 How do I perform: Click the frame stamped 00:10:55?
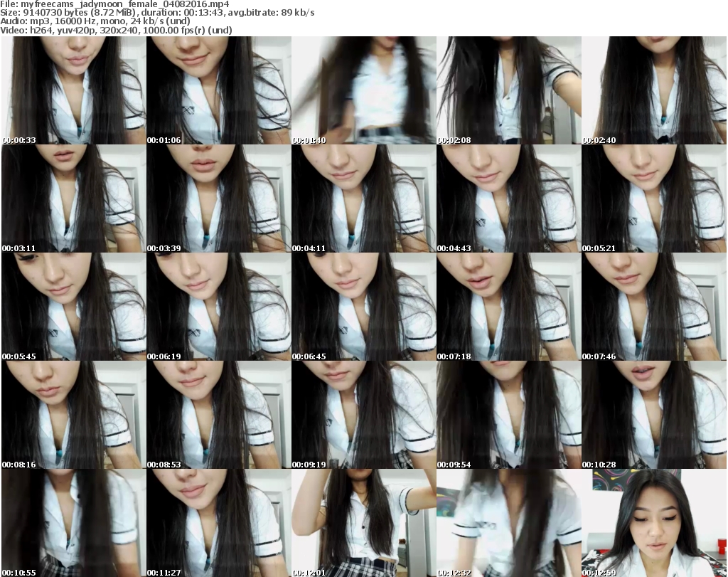click(73, 523)
